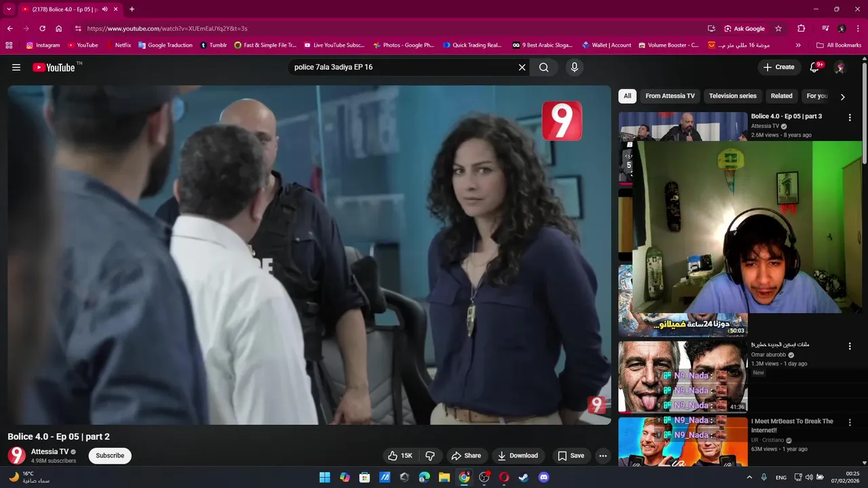
Task: Open the tab search dropdown arrow
Action: [x=9, y=9]
